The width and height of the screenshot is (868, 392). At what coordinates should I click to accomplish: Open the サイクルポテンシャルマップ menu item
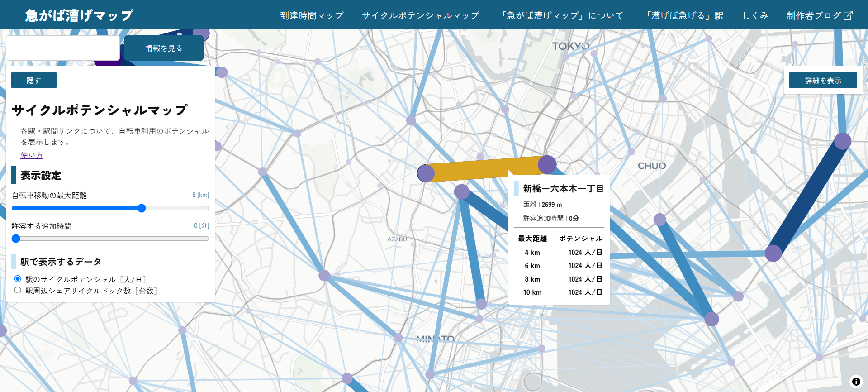(x=420, y=15)
